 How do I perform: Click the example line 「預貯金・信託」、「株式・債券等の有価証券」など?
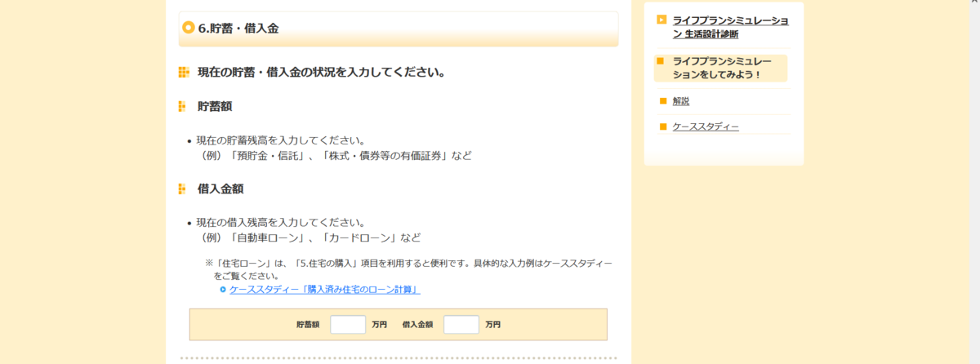click(336, 155)
